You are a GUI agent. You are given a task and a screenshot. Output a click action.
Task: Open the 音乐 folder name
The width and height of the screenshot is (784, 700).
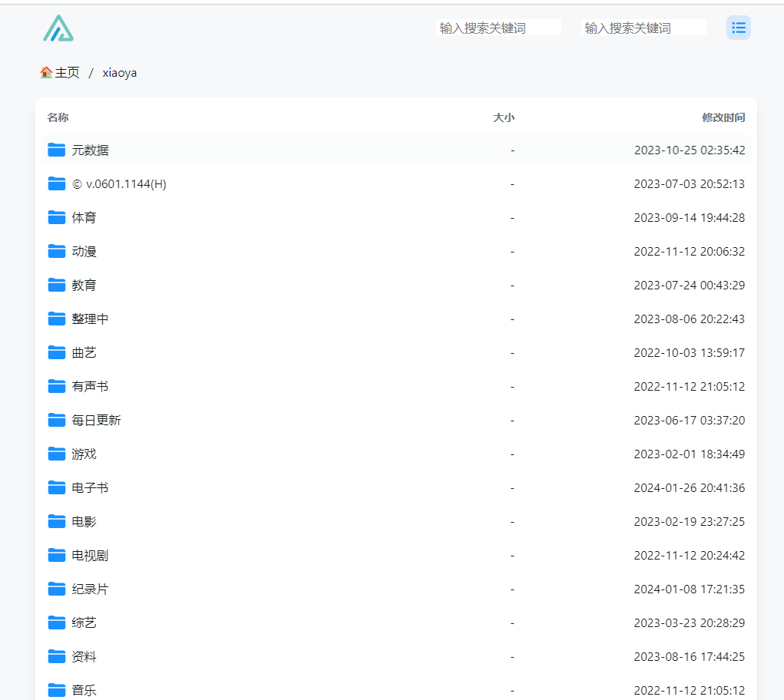coord(84,690)
